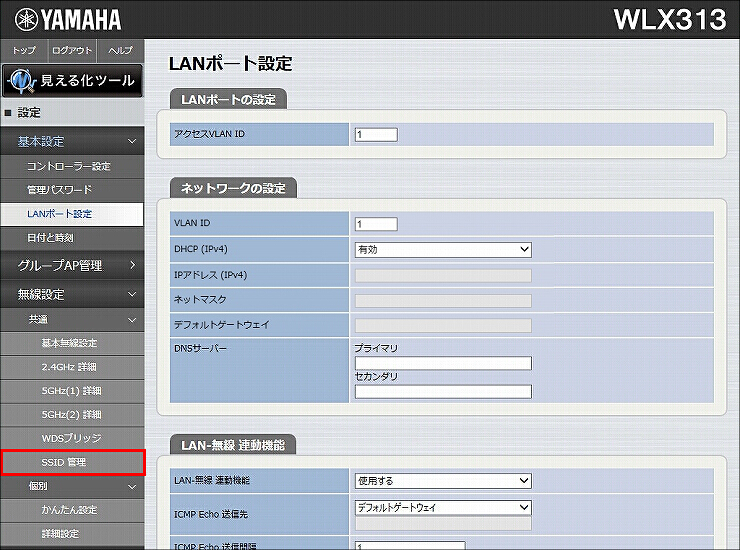
Task: Collapse the 共通 submenu
Action: (x=72, y=320)
